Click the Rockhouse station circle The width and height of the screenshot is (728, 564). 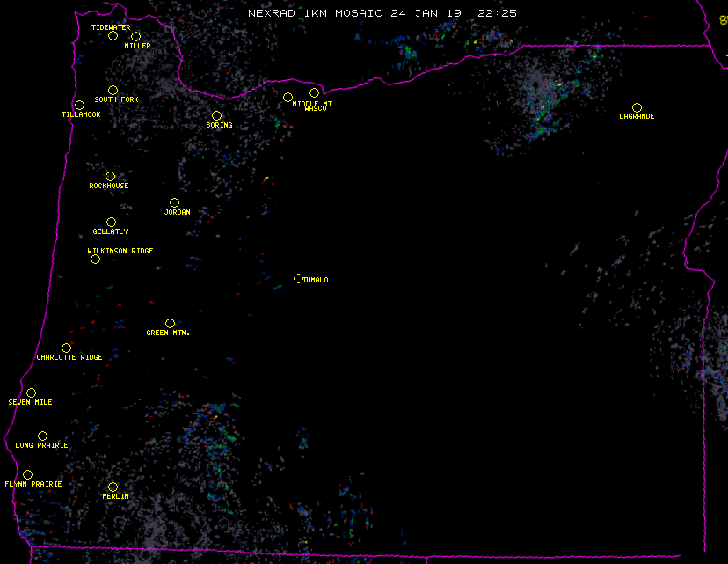coord(110,177)
